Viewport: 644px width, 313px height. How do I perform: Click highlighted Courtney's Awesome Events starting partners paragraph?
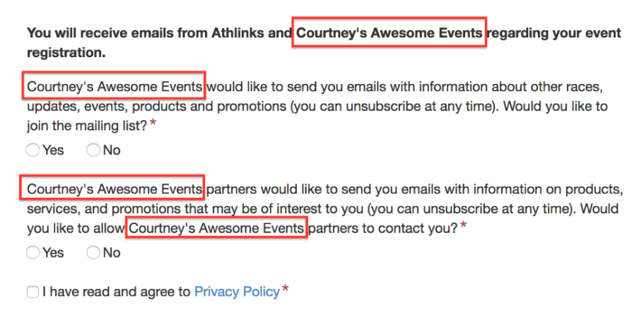click(115, 189)
